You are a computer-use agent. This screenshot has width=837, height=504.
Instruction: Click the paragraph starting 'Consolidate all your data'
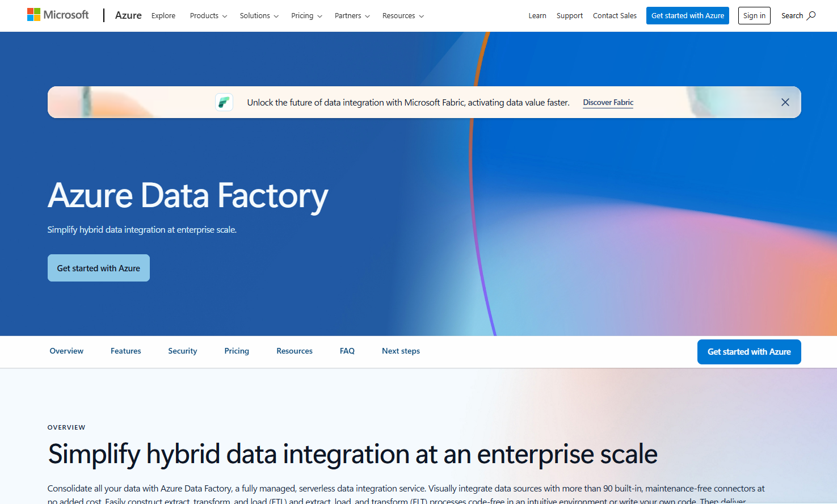coord(406,494)
